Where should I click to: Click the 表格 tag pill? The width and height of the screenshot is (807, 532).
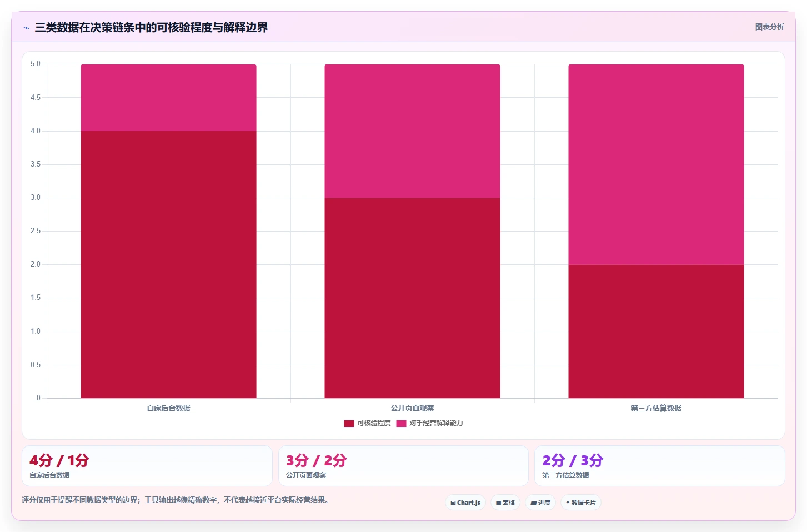505,503
